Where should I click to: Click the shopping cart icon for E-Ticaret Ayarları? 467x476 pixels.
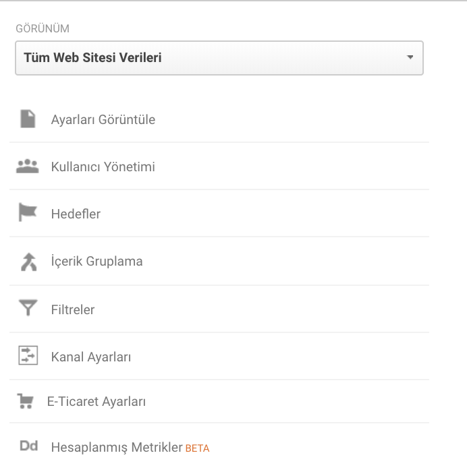[x=26, y=401]
